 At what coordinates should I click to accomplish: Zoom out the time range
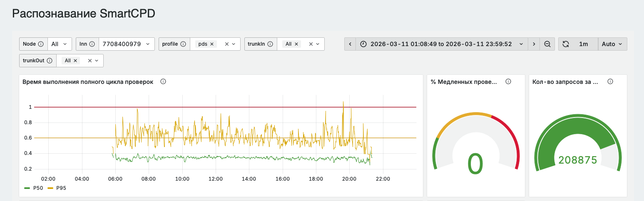pos(547,44)
